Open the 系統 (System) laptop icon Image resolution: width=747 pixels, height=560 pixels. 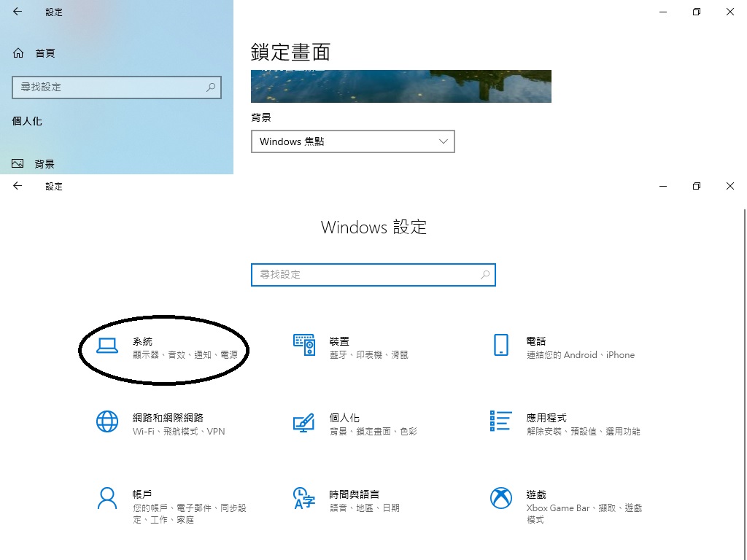click(x=107, y=346)
